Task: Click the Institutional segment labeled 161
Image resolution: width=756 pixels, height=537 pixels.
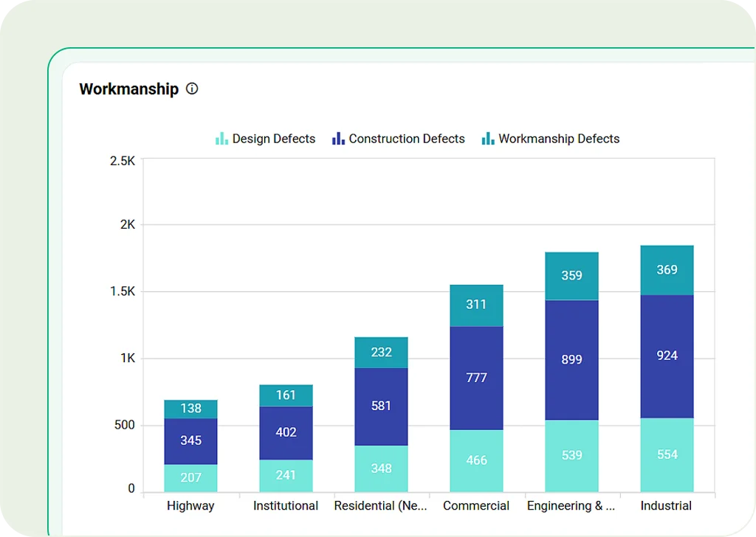Action: point(286,395)
